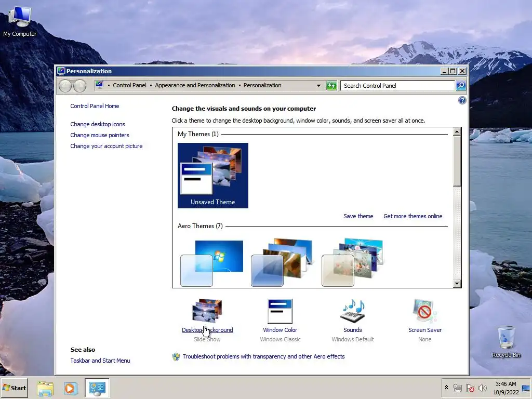
Task: Click the Desktop Background text link
Action: [x=207, y=330]
